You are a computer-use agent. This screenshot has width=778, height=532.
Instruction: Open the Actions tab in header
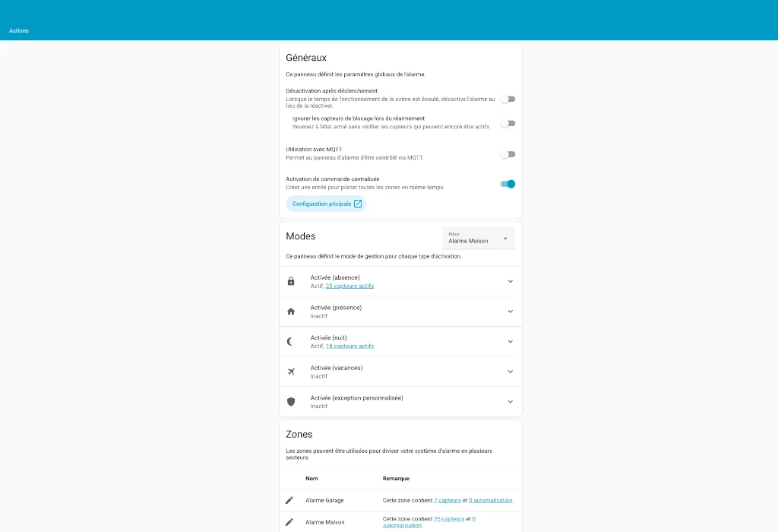tap(19, 31)
